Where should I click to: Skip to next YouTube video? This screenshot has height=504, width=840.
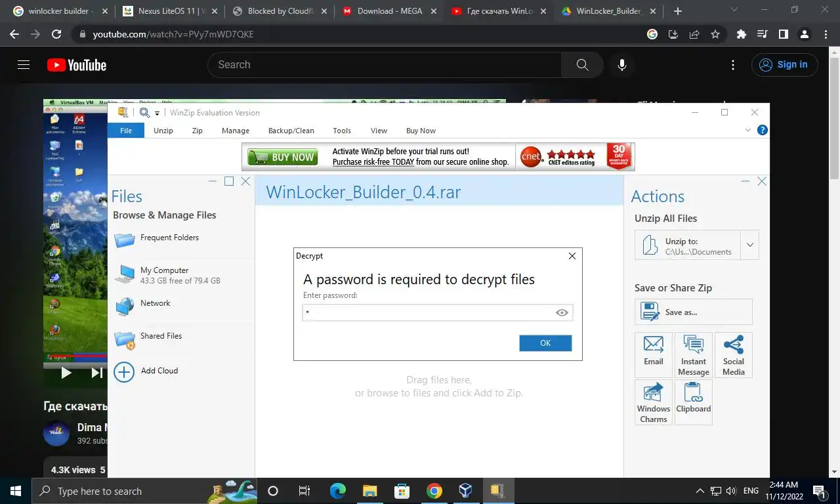point(97,373)
